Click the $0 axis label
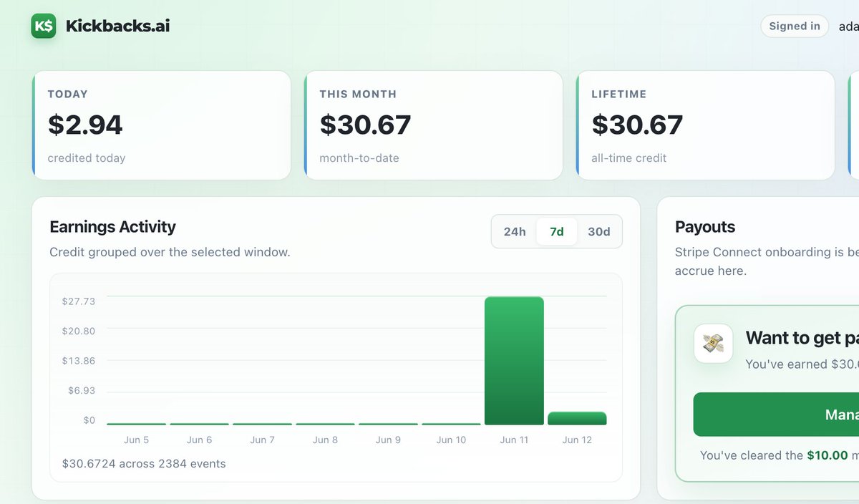Viewport: 859px width, 504px height. click(x=89, y=420)
